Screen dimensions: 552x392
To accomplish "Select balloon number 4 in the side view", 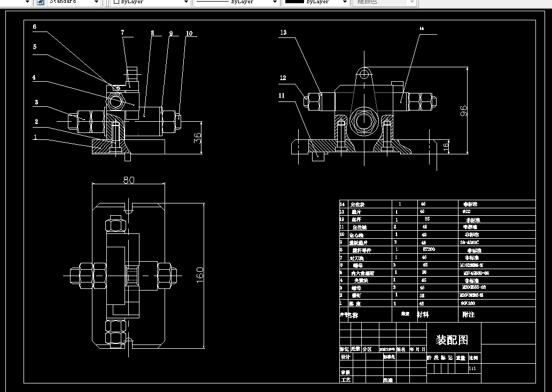I will [34, 77].
